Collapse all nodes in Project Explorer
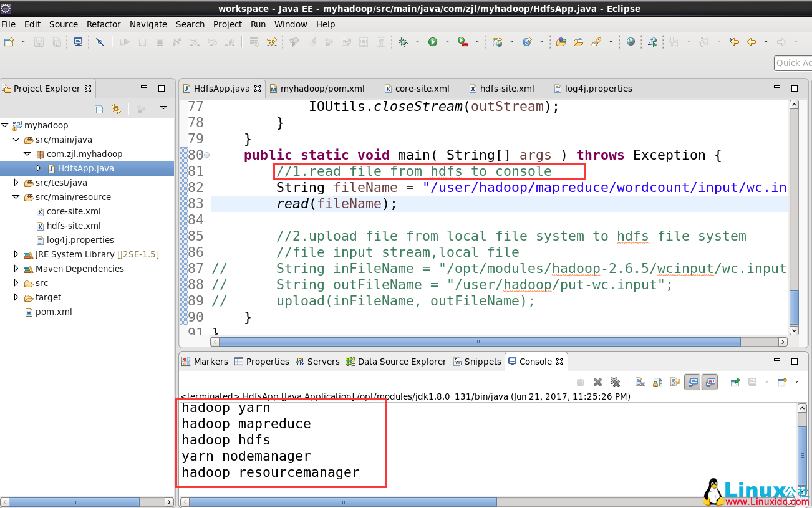This screenshot has width=812, height=508. coord(99,108)
